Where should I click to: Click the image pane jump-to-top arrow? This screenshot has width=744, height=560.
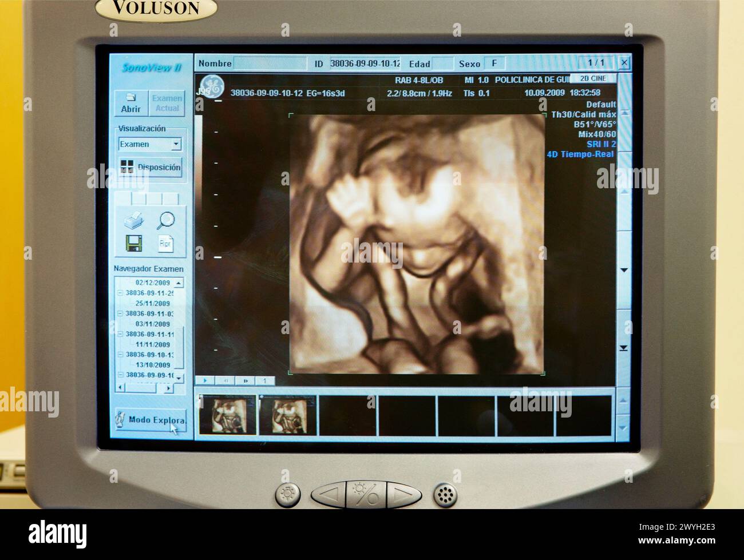point(624,114)
